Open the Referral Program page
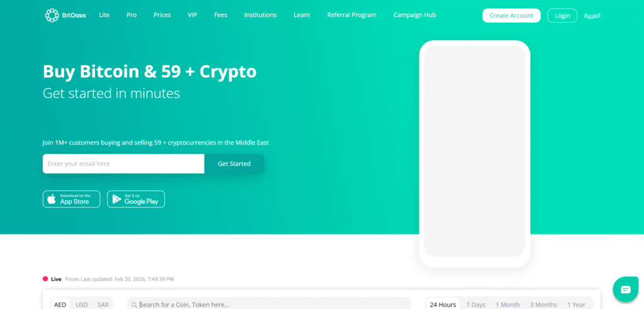The width and height of the screenshot is (644, 309). (x=352, y=15)
